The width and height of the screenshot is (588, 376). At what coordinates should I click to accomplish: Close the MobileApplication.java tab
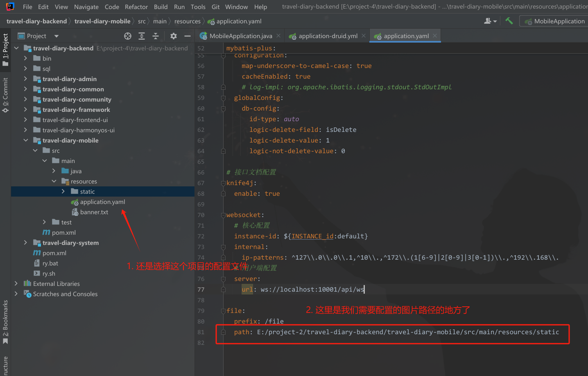[278, 36]
